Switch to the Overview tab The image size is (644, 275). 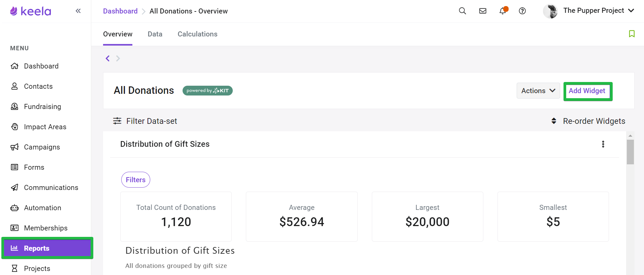tap(118, 34)
